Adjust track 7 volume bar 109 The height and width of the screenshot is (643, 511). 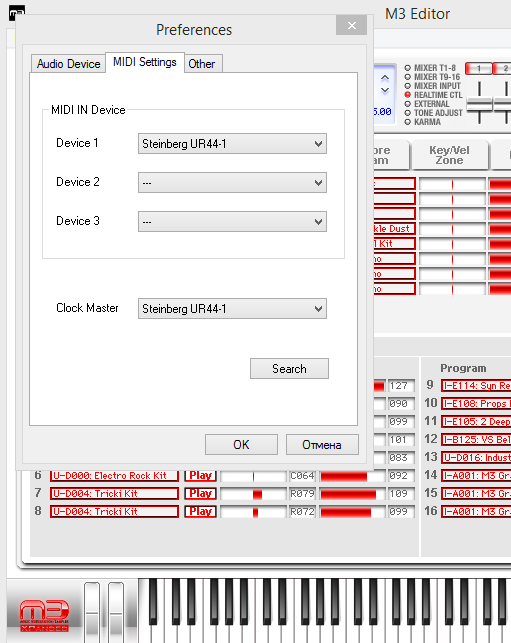[353, 494]
